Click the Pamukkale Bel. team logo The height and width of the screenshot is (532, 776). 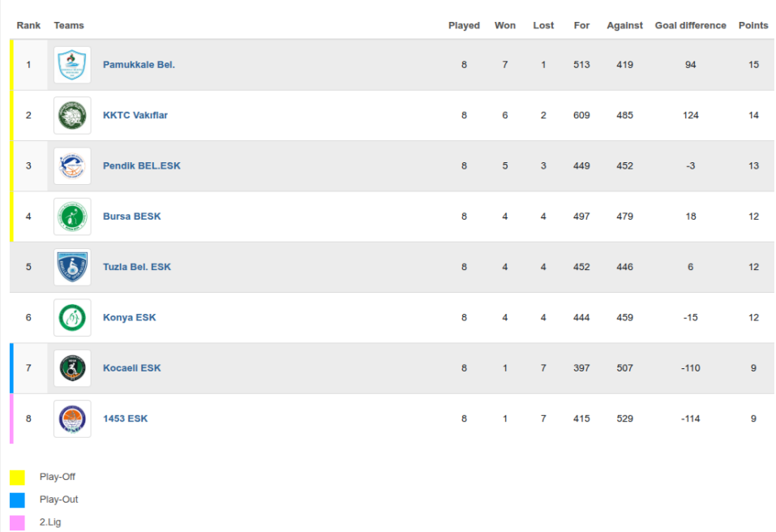(72, 65)
